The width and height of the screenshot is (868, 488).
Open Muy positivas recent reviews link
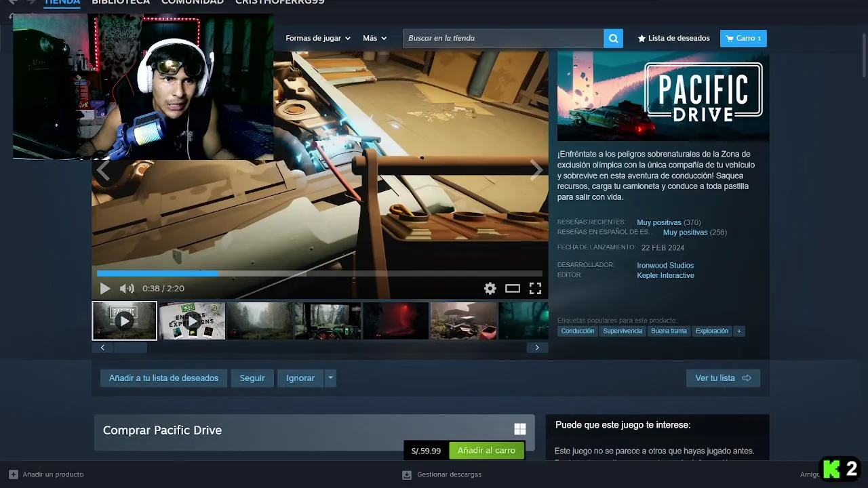(658, 222)
